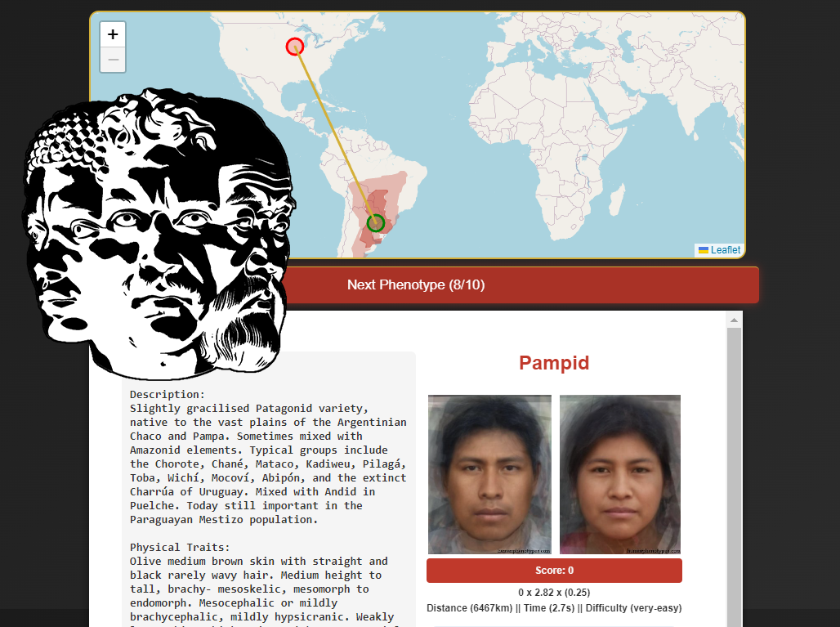Click the score multiplier text below score
This screenshot has width=840, height=627.
pos(554,592)
